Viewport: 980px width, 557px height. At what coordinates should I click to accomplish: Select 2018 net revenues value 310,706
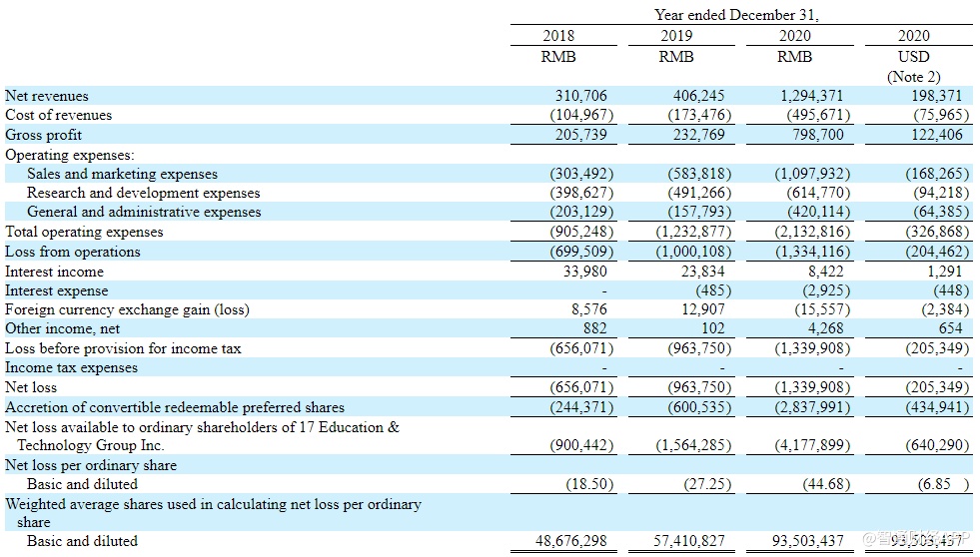tap(580, 96)
